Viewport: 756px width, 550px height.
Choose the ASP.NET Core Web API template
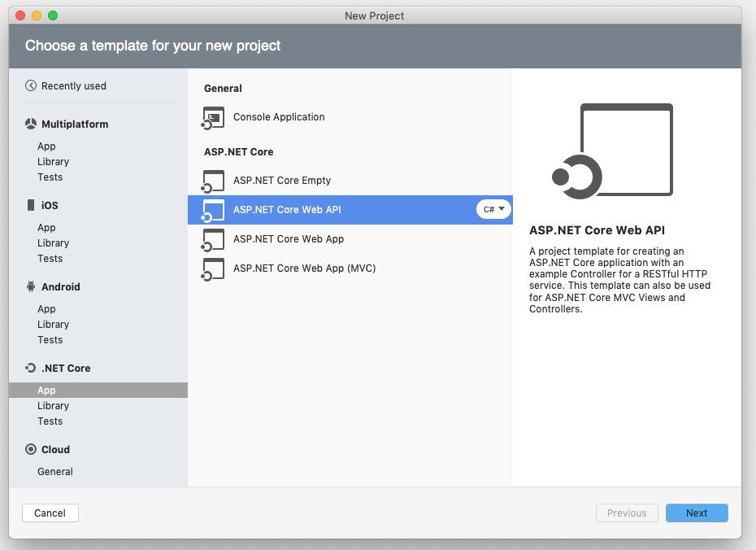coord(350,210)
